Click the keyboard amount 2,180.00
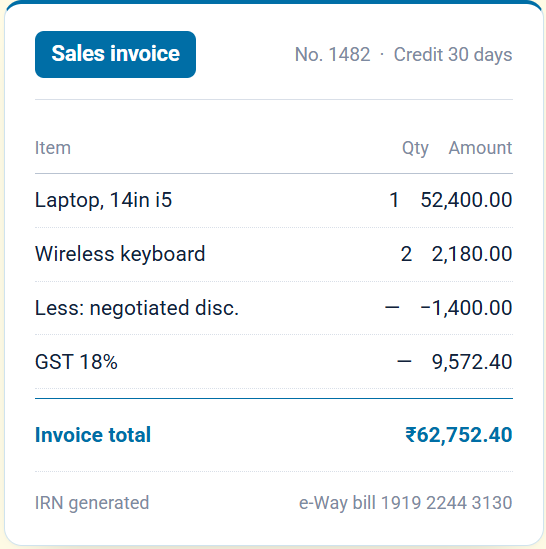This screenshot has height=549, width=546. coord(472,254)
